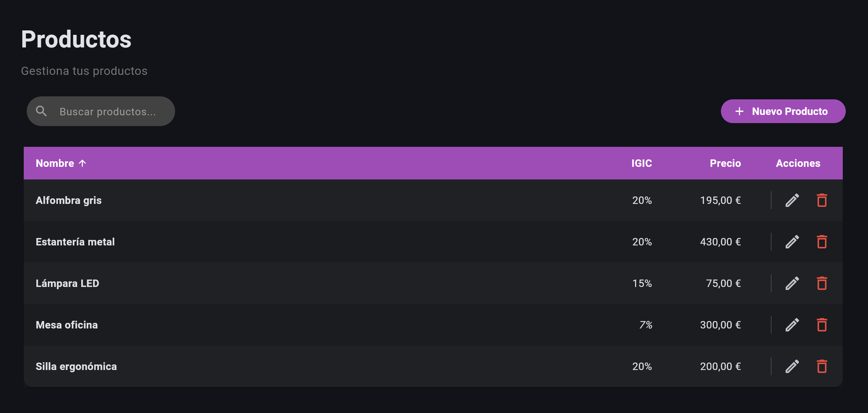Click pencil icon for Lámpara LED

pos(792,283)
